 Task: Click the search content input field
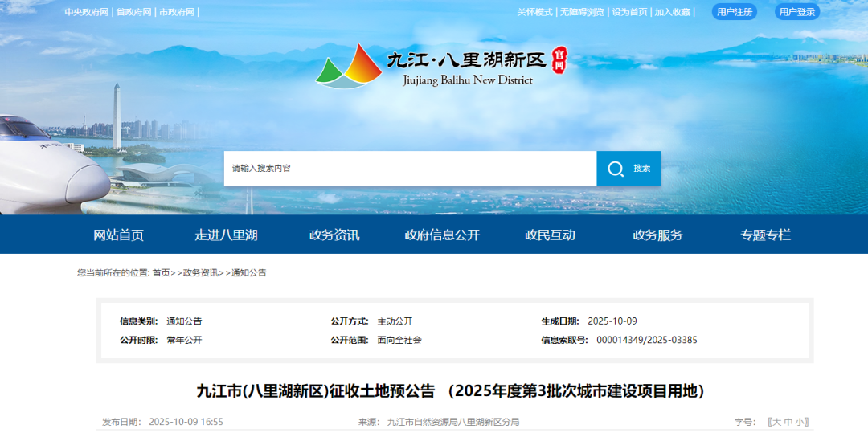410,169
